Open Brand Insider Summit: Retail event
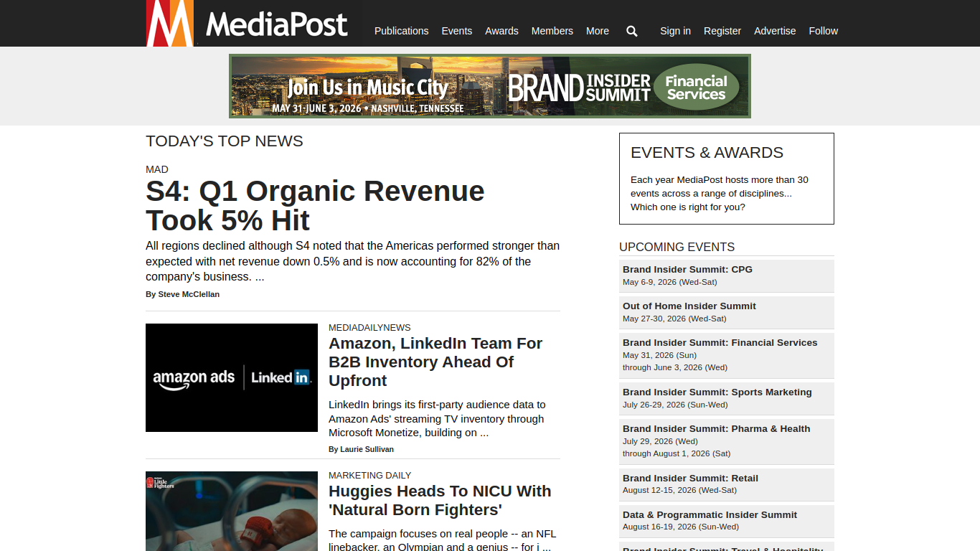980x551 pixels. tap(690, 478)
